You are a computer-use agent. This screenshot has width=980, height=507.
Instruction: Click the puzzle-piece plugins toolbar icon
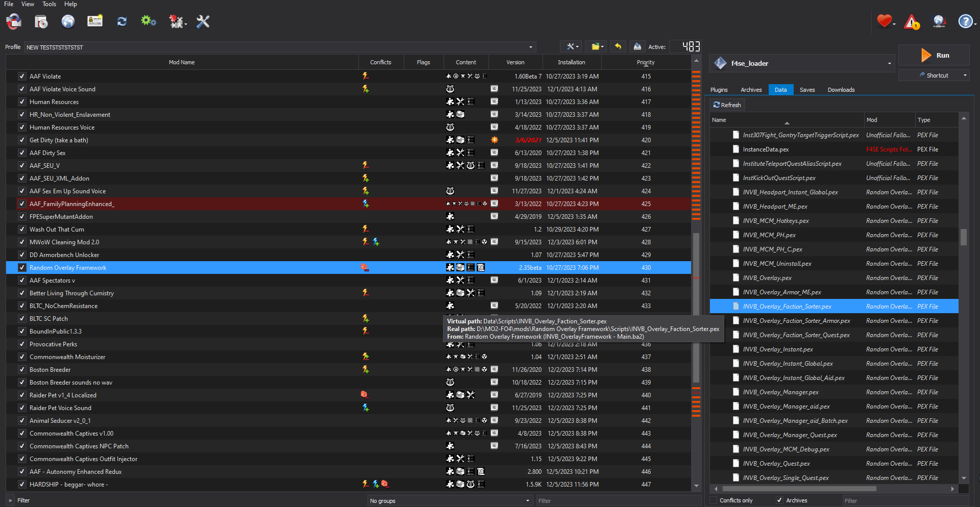click(176, 21)
